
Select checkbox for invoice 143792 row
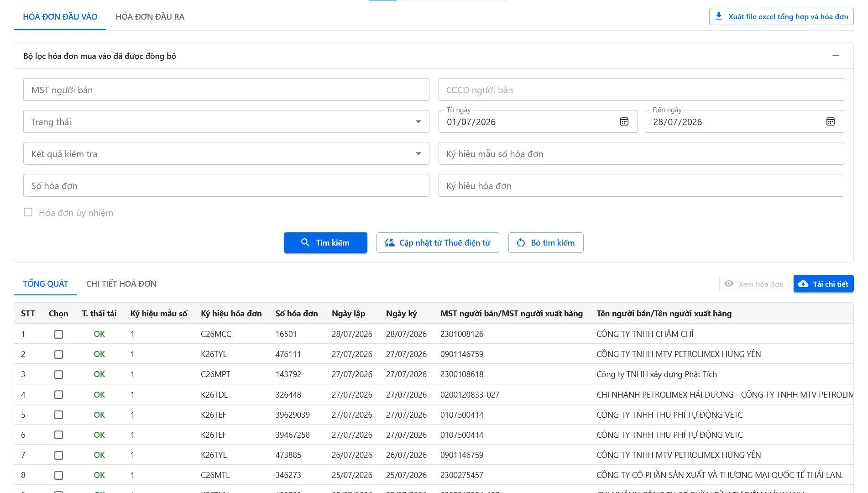pyautogui.click(x=58, y=374)
